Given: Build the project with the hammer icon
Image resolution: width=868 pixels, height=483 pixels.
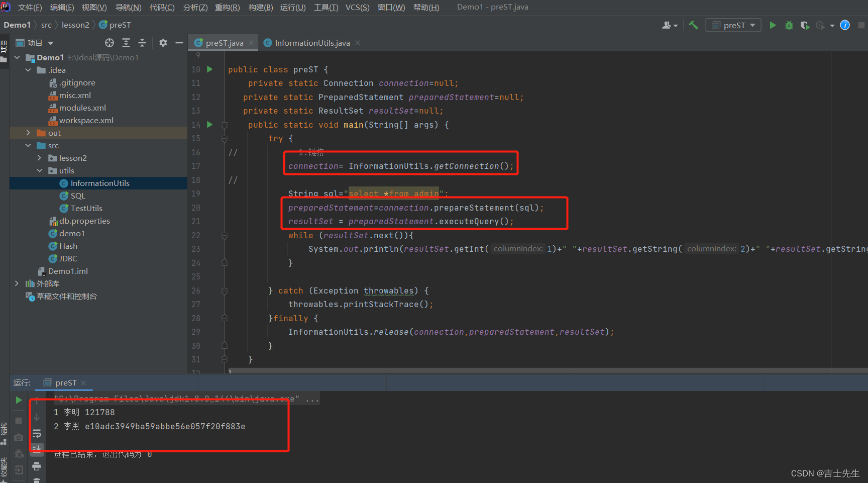Looking at the screenshot, I should pyautogui.click(x=693, y=25).
